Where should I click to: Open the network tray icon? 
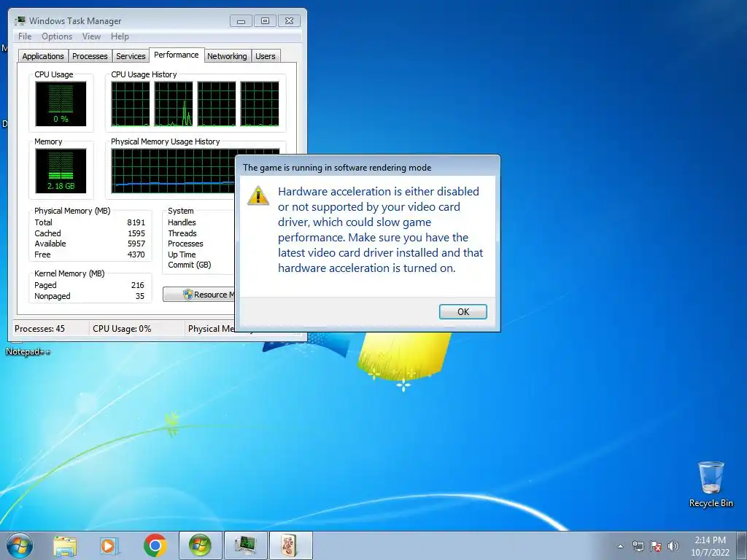coord(638,546)
